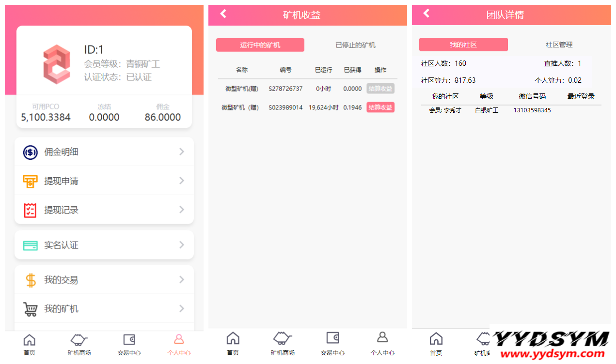Open 提现记录 via its red list icon

pos(30,210)
